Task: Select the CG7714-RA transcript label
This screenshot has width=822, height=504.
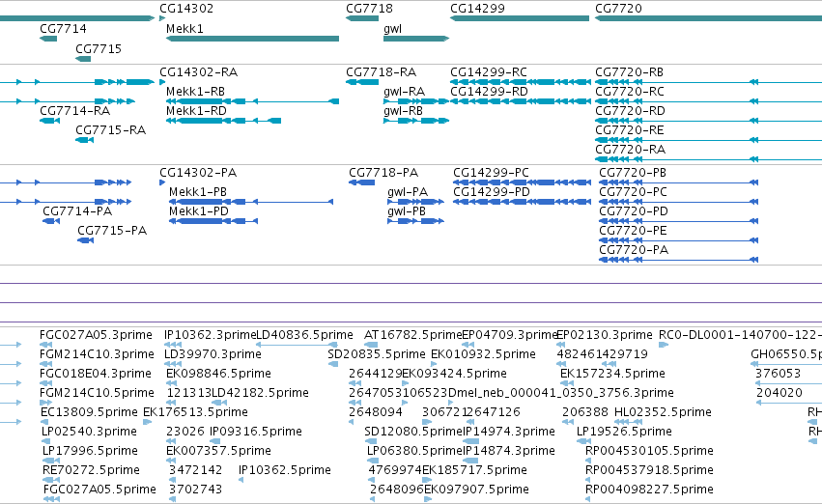Action: (x=75, y=111)
